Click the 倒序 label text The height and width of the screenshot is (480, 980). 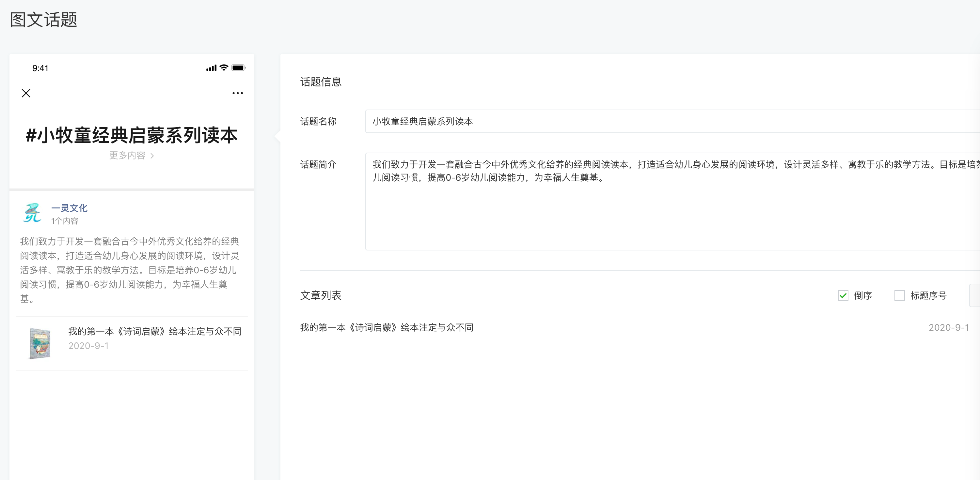pyautogui.click(x=862, y=295)
